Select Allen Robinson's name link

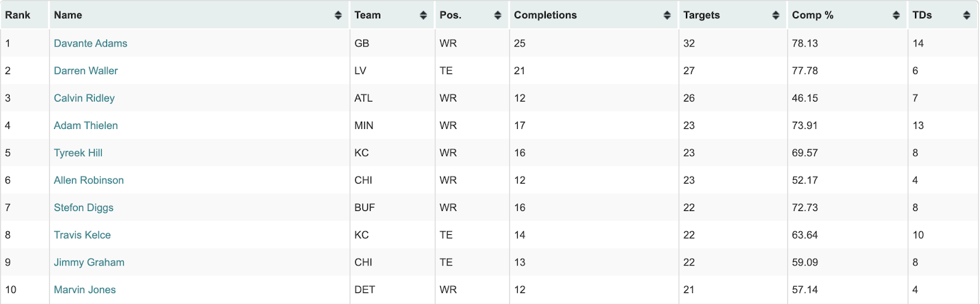(89, 180)
